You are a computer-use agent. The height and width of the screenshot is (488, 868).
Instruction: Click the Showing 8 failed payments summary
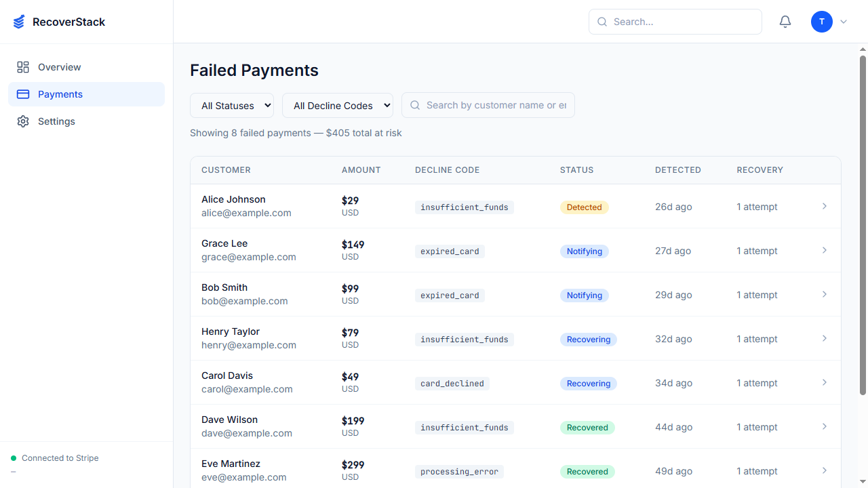(296, 133)
